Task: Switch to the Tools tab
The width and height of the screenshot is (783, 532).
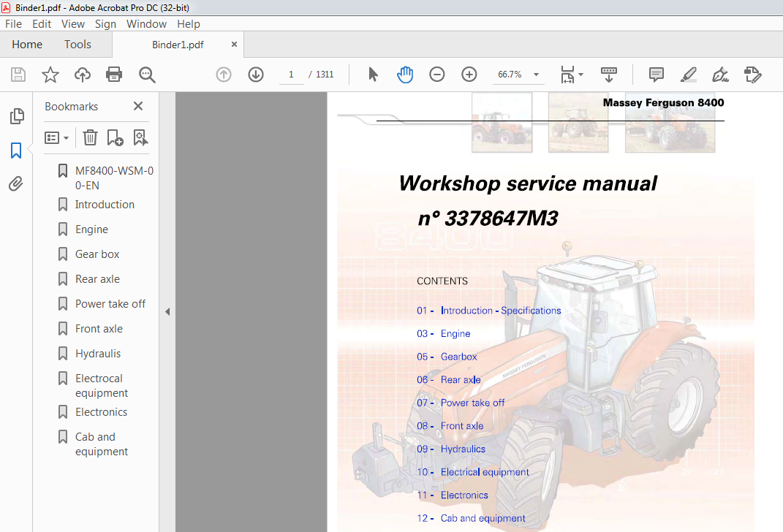Action: coord(77,45)
